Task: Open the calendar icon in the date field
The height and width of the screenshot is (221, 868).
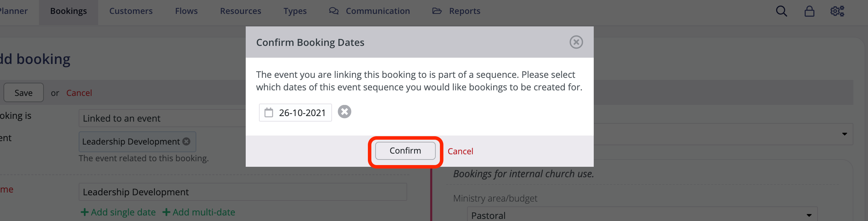Action: [x=269, y=113]
